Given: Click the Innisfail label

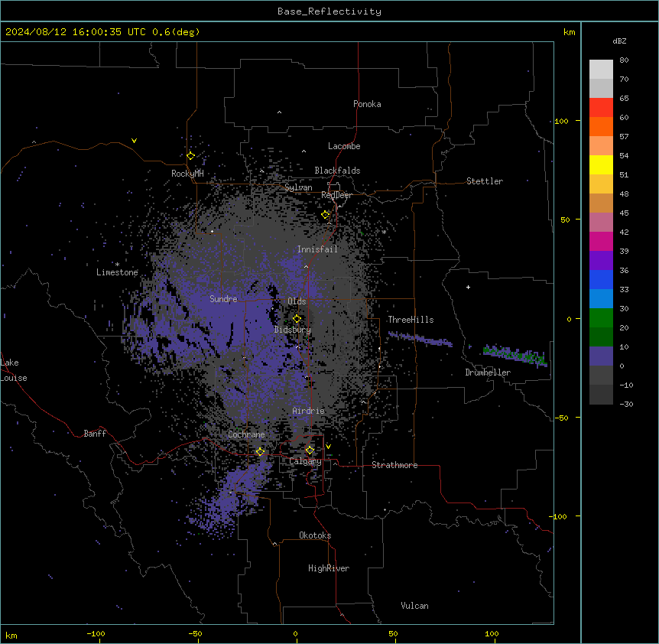Looking at the screenshot, I should [x=317, y=249].
